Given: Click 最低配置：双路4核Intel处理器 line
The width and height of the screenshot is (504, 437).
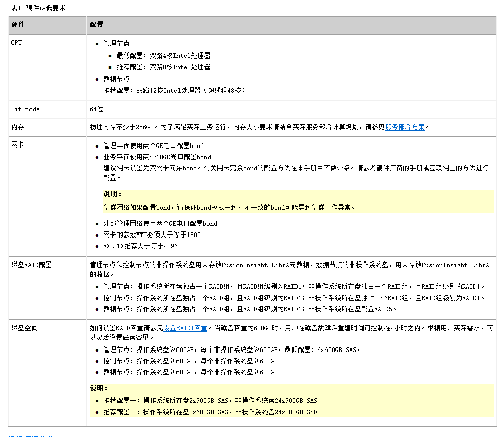Looking at the screenshot, I should 163,55.
